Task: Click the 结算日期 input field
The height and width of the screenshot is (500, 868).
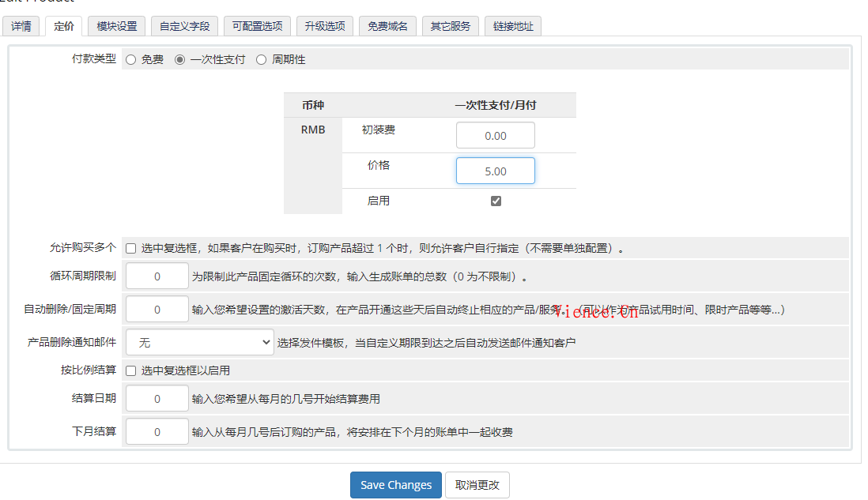Action: 157,398
